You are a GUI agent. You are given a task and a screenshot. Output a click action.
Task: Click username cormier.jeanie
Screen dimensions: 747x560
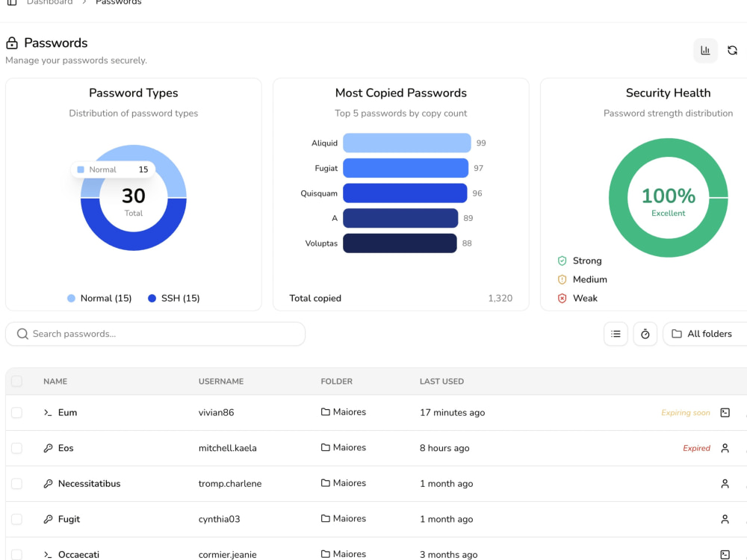coord(228,554)
